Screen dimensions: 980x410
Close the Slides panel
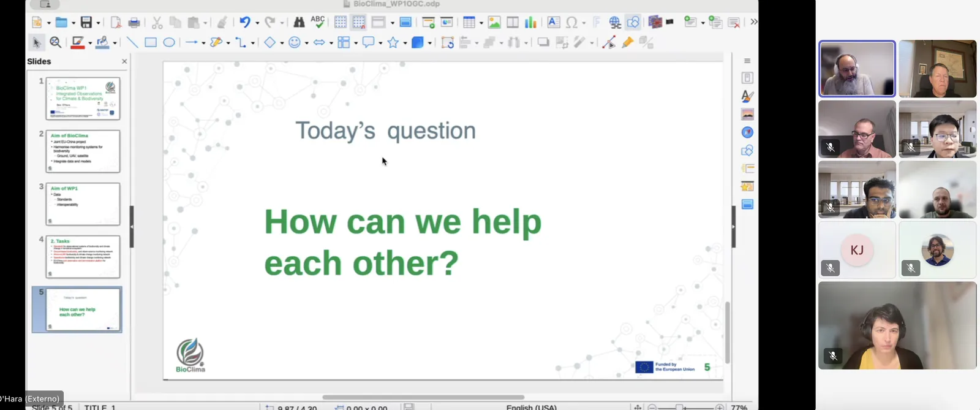coord(124,61)
